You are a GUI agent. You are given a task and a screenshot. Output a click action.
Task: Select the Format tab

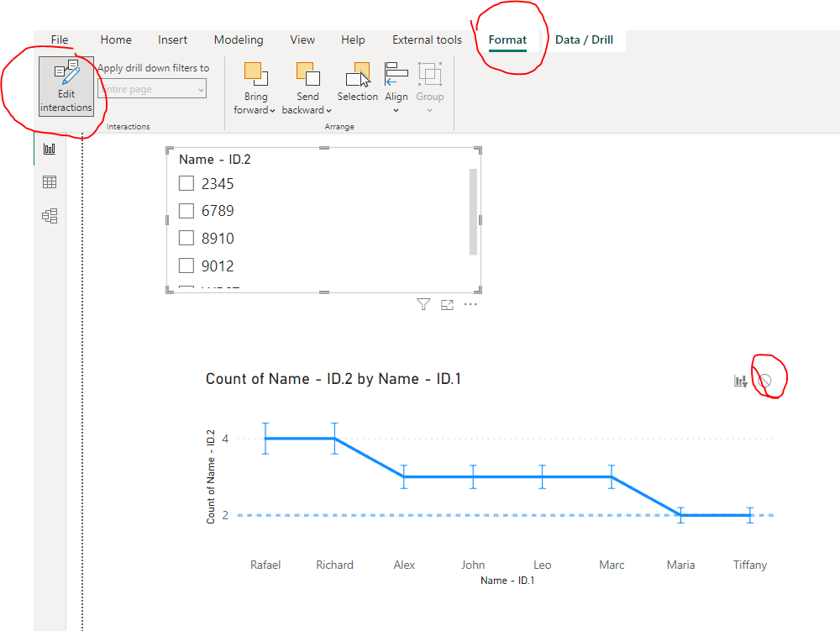[x=507, y=39]
